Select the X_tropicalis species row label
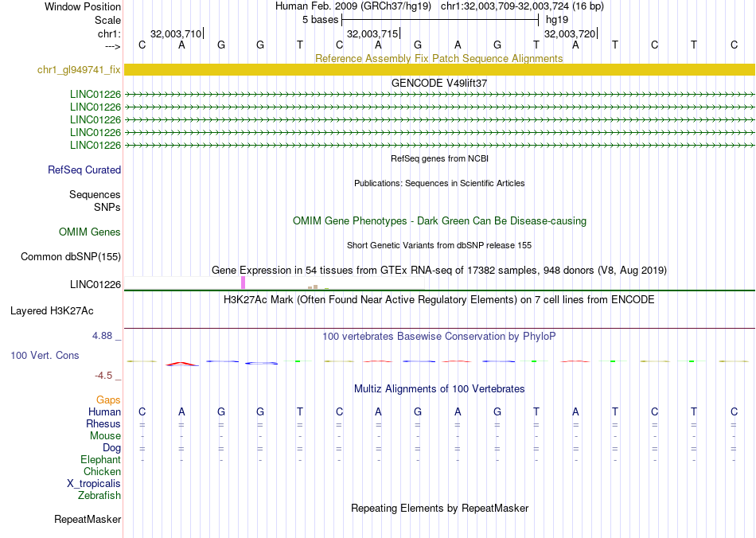Screen dimensions: 756x538 [x=94, y=484]
